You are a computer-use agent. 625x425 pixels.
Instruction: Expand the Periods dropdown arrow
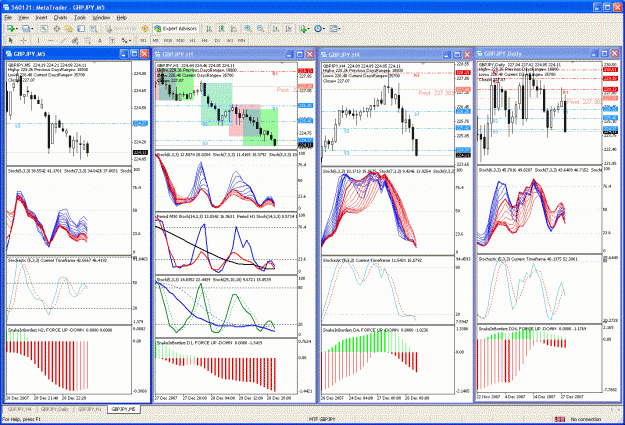pos(324,29)
